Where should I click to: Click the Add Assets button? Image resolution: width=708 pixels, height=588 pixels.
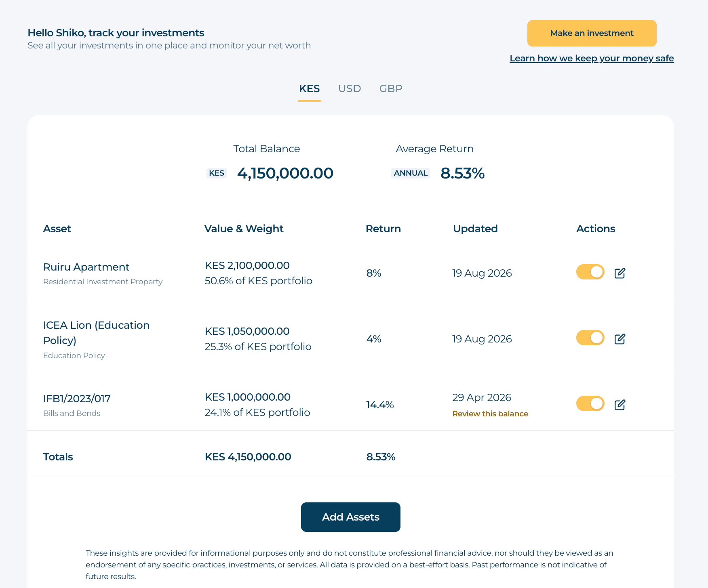click(351, 517)
